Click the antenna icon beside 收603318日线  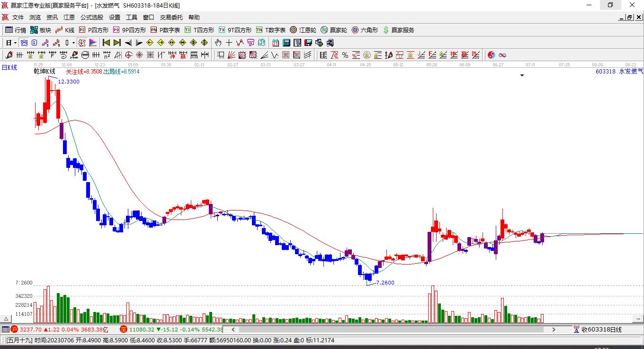click(x=576, y=329)
